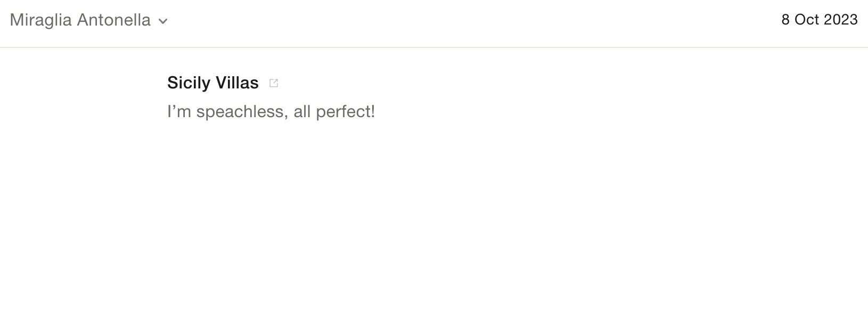Click the bold Sicily Villas heading

pyautogui.click(x=212, y=83)
